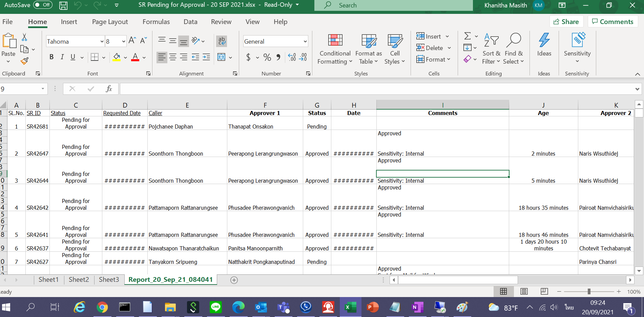Viewport: 644px width, 317px height.
Task: Add a new sheet with plus icon
Action: coord(234,280)
